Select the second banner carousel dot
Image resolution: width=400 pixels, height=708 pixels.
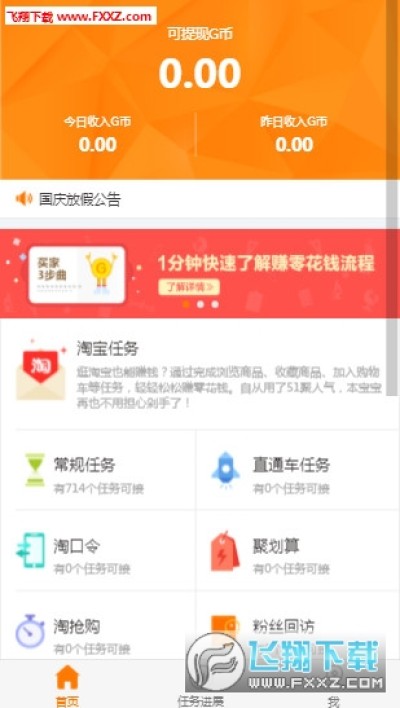(x=200, y=304)
